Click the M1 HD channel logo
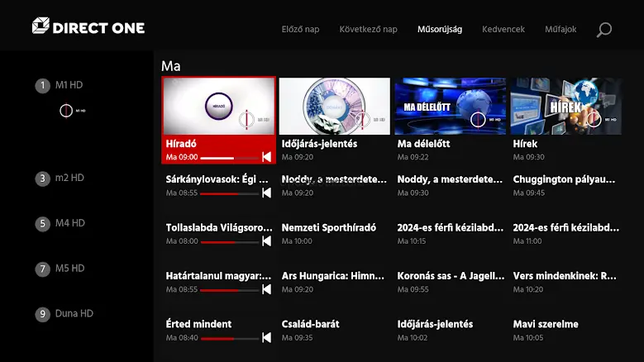Screen dimensions: 644x362 (x=72, y=111)
